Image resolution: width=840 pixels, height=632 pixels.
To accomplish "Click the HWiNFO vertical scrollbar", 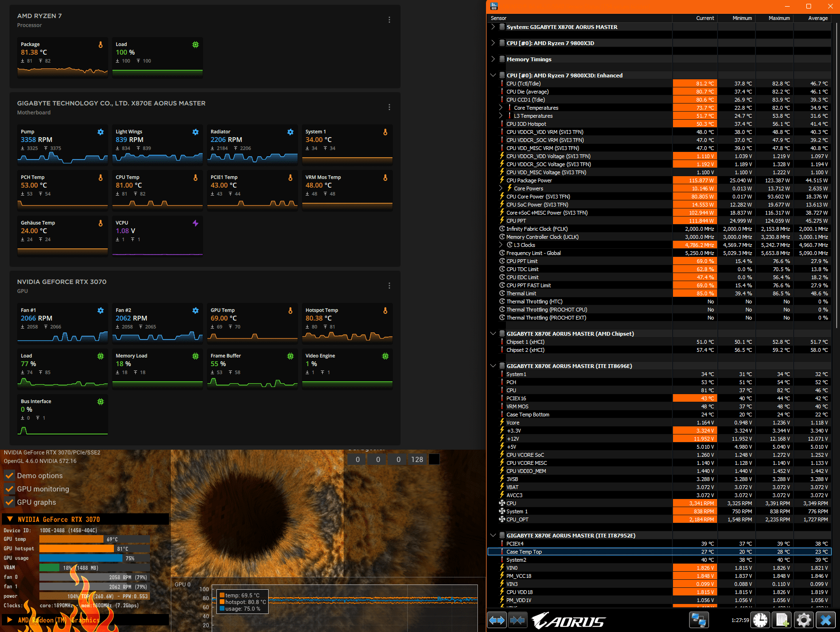I will point(836,175).
